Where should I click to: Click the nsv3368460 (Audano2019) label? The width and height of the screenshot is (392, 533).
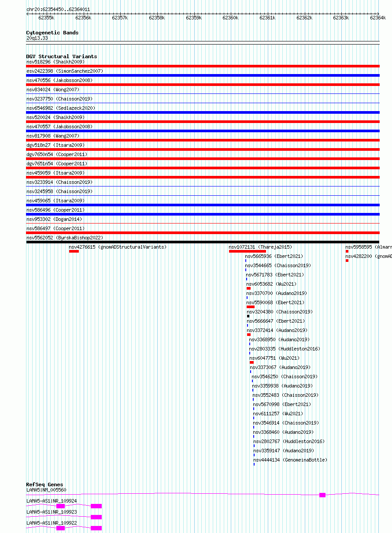pos(284,432)
